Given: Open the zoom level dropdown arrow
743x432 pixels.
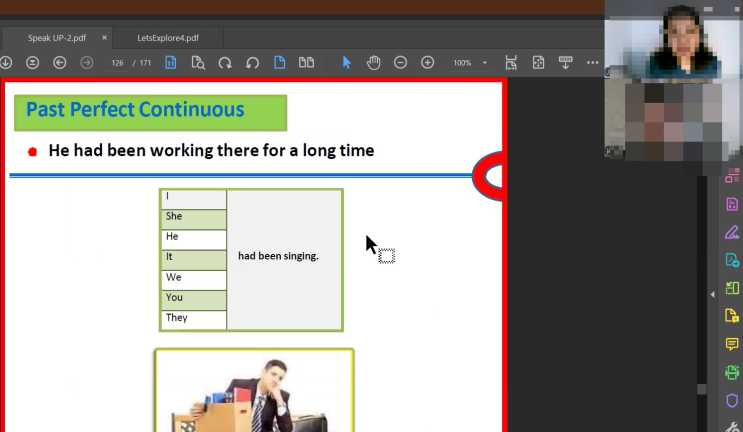Looking at the screenshot, I should coord(484,63).
